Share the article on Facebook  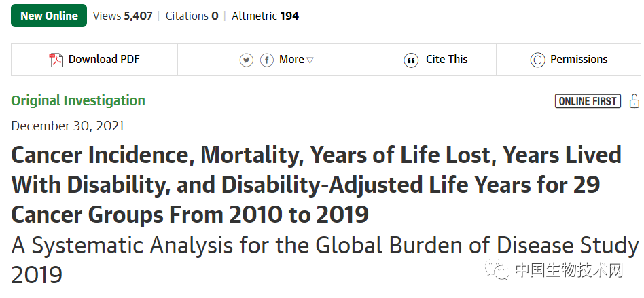267,60
